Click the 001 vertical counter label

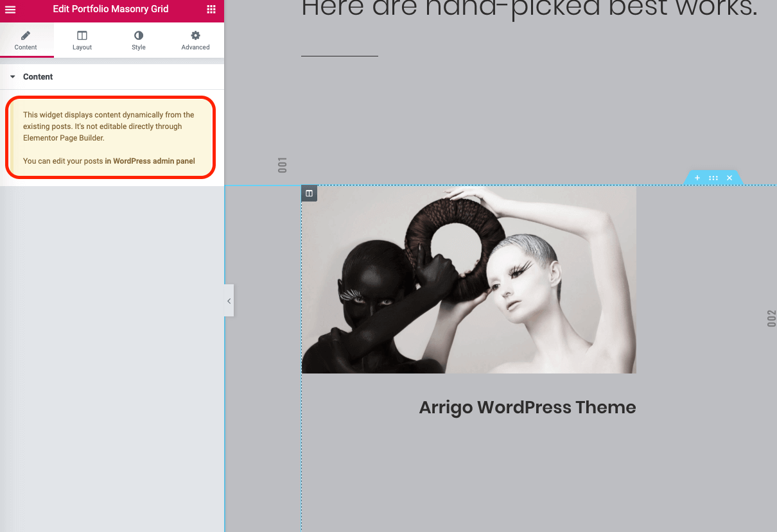(x=283, y=165)
